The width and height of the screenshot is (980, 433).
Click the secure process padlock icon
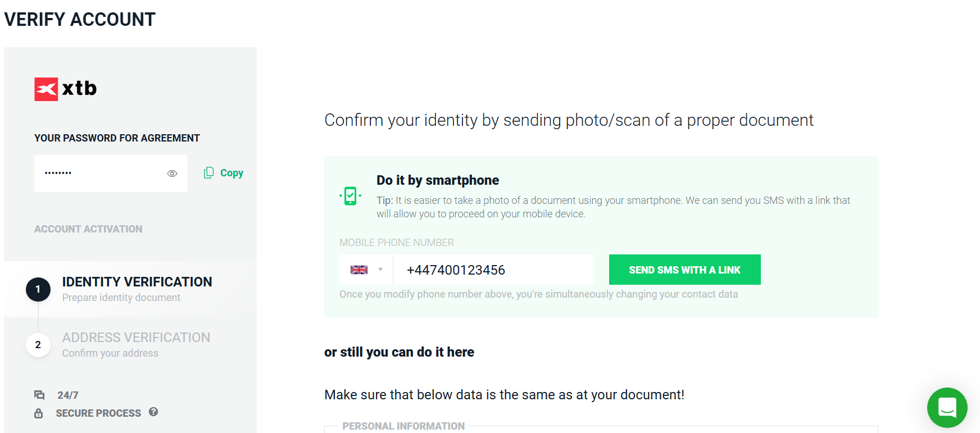(x=39, y=413)
